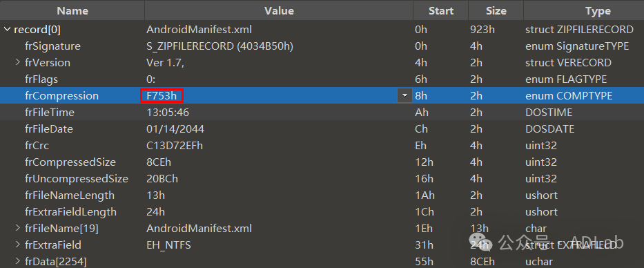The width and height of the screenshot is (644, 268).
Task: Select the frCrc row
Action: tap(322, 146)
